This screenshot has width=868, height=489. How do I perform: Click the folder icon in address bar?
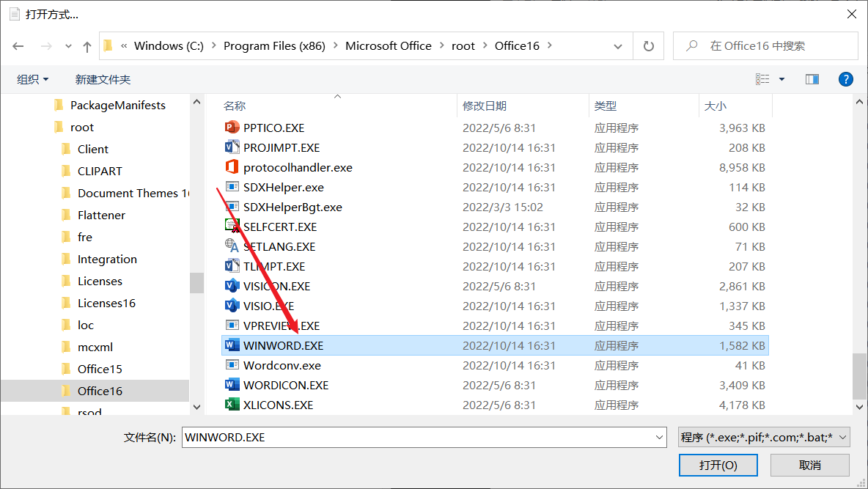pos(108,45)
